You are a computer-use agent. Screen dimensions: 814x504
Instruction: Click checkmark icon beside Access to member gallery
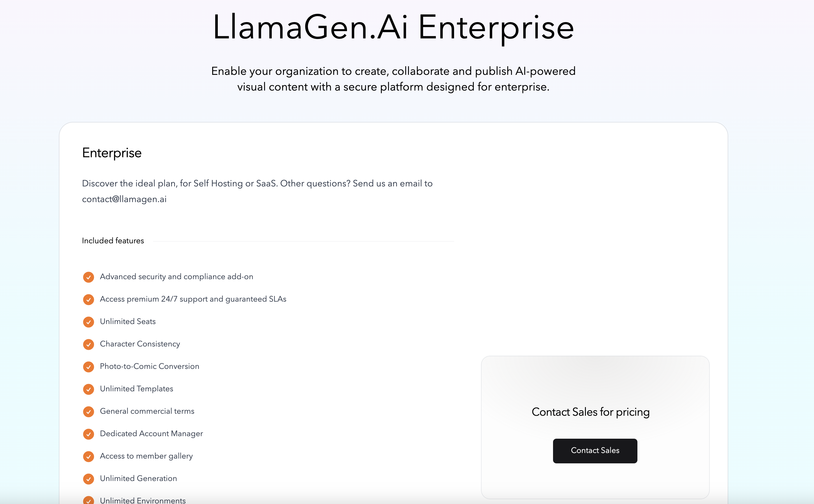pos(88,456)
